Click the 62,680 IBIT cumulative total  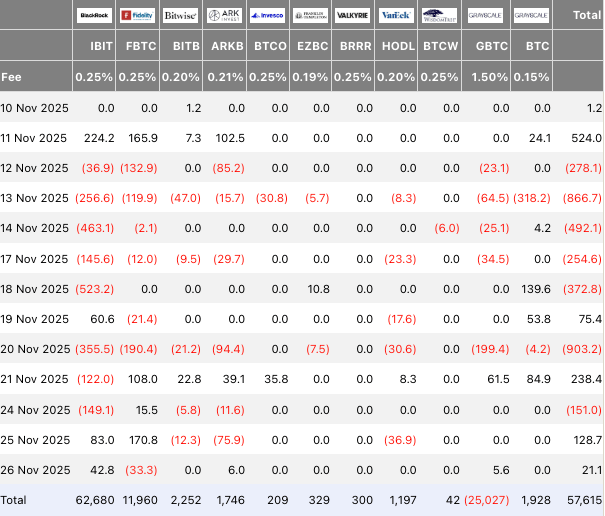[95, 500]
